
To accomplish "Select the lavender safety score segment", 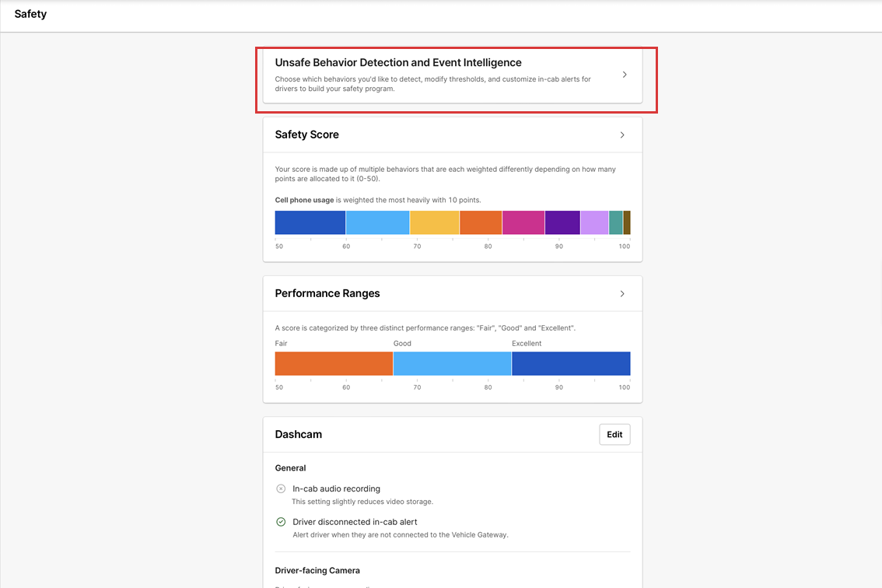I will [594, 222].
